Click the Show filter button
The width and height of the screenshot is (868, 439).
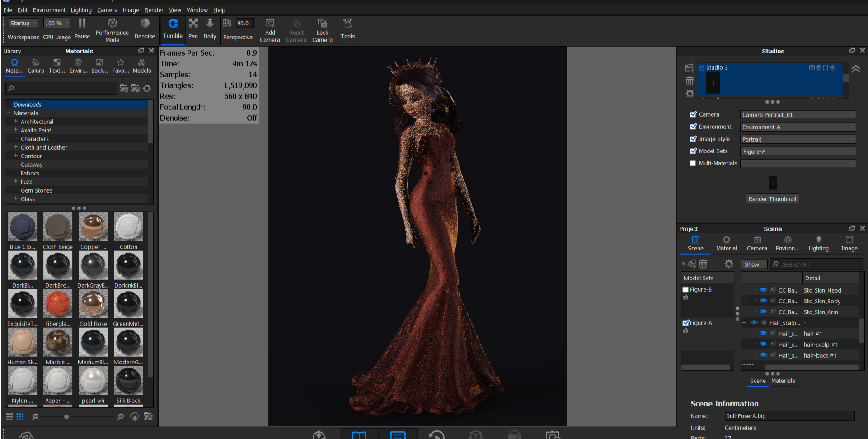(x=754, y=264)
